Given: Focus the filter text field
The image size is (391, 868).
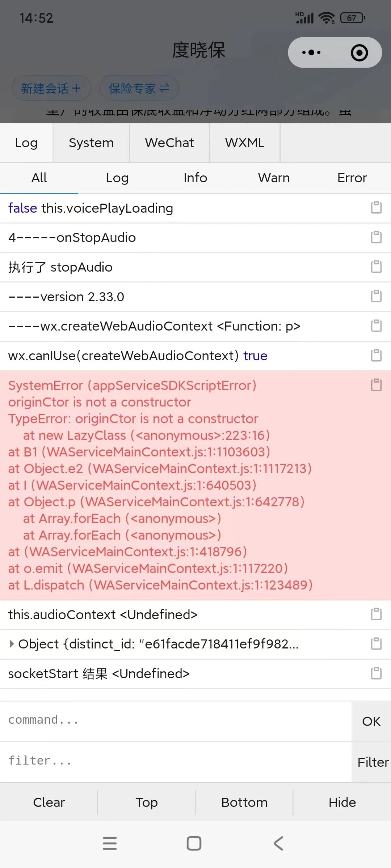Looking at the screenshot, I should tap(176, 761).
